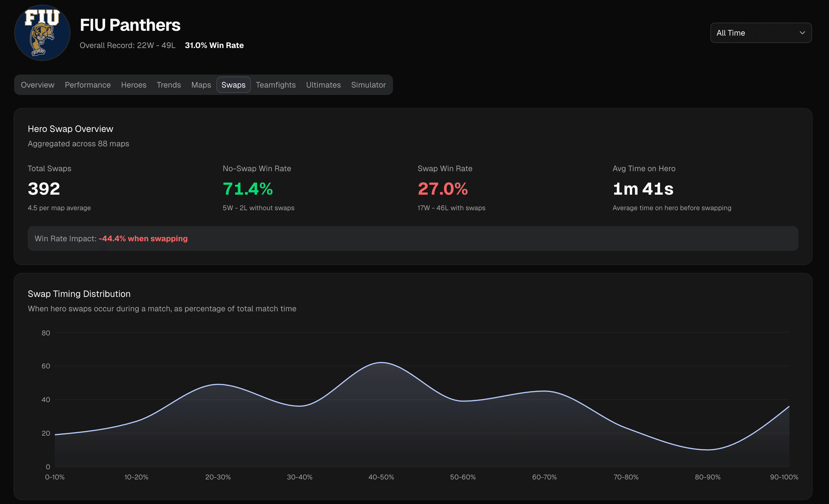Screen dimensions: 829x504
Task: Click the 80-90% axis label on chart
Action: (707, 477)
